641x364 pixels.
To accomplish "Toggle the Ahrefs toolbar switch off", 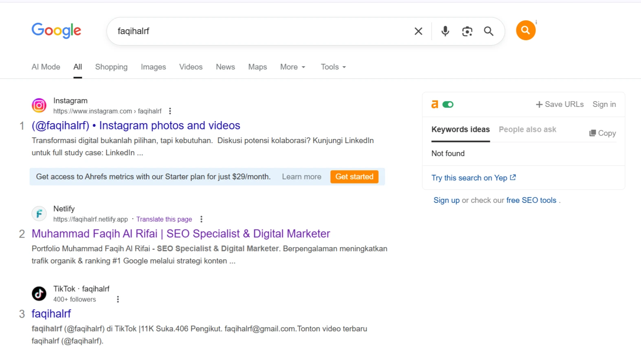I will pyautogui.click(x=448, y=105).
